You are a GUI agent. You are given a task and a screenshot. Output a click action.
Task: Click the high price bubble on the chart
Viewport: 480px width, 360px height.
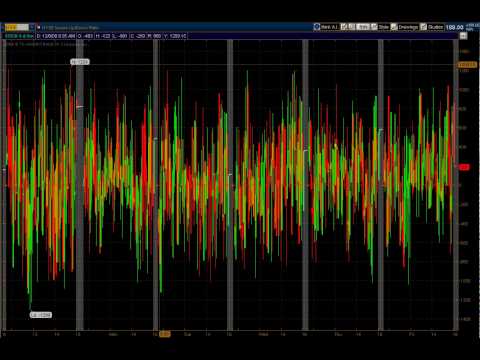80,62
